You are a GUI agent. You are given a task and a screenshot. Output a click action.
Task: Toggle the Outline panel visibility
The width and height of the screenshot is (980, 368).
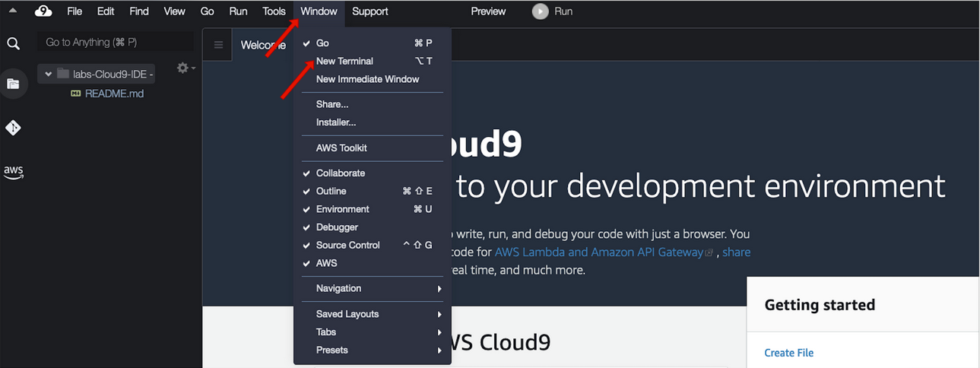[x=331, y=191]
